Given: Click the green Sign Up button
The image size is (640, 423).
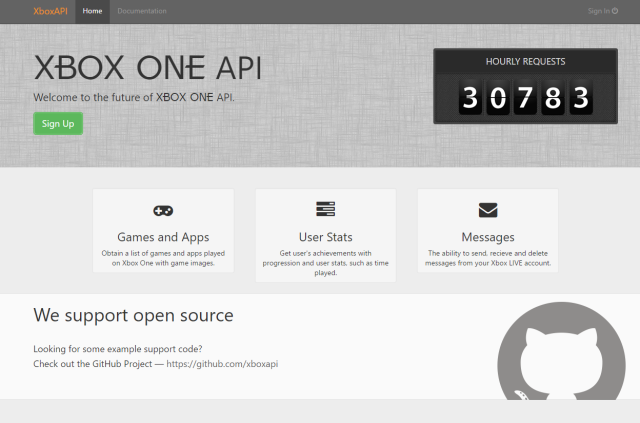Looking at the screenshot, I should click(58, 123).
